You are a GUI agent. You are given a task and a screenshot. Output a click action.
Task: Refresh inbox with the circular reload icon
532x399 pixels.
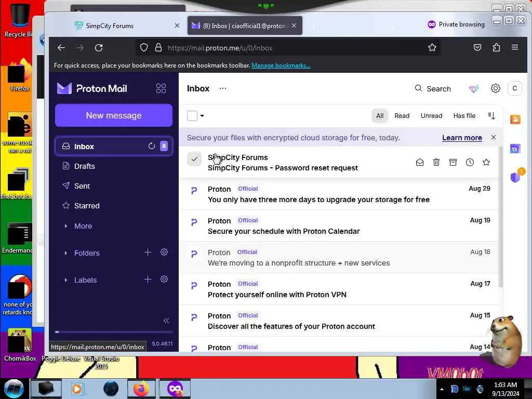tap(151, 146)
